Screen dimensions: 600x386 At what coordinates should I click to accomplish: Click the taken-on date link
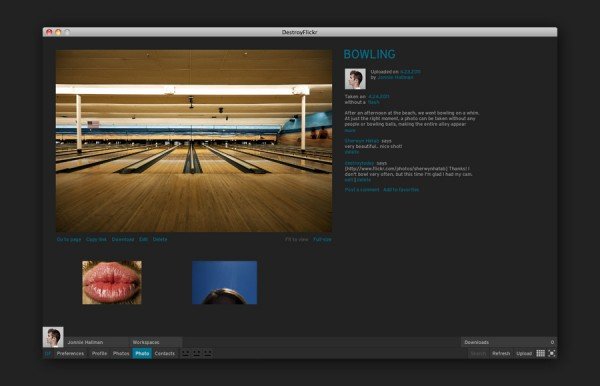(379, 96)
